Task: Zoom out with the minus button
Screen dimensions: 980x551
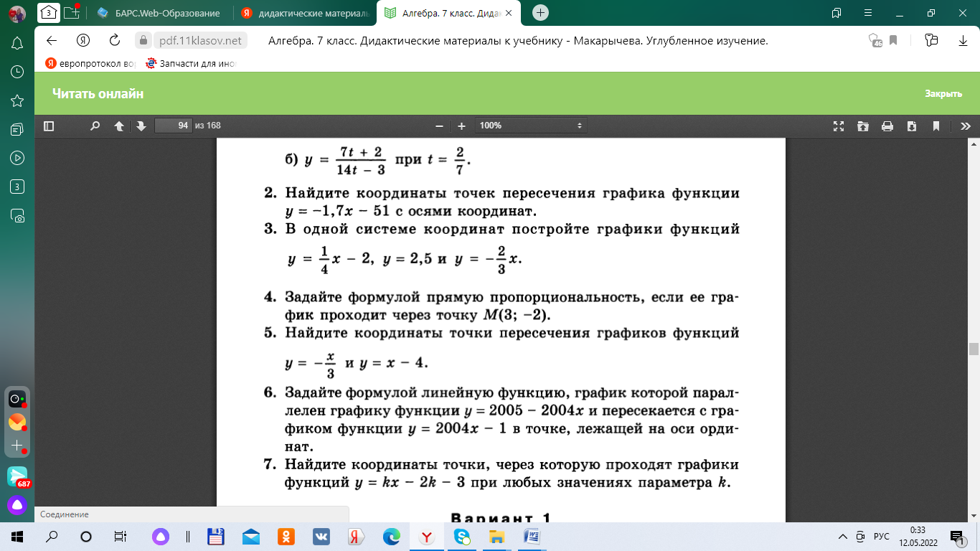Action: pos(439,126)
